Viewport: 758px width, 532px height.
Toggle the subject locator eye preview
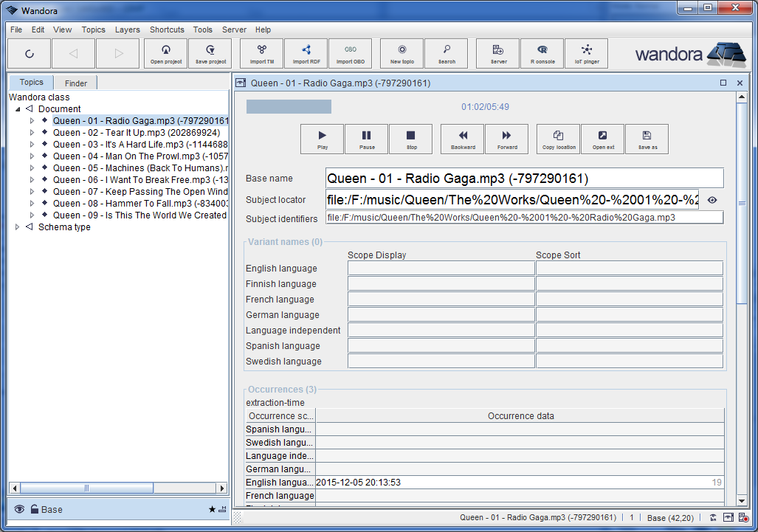pyautogui.click(x=711, y=200)
